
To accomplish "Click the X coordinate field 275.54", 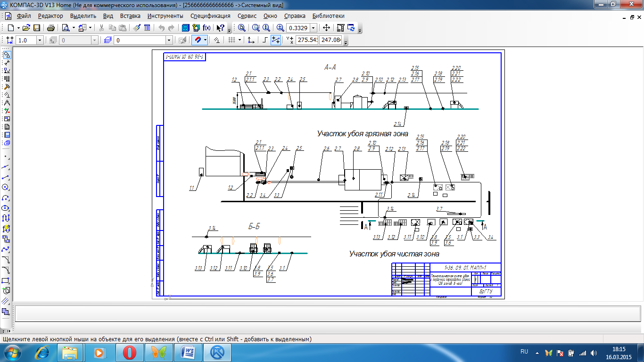I will 307,40.
